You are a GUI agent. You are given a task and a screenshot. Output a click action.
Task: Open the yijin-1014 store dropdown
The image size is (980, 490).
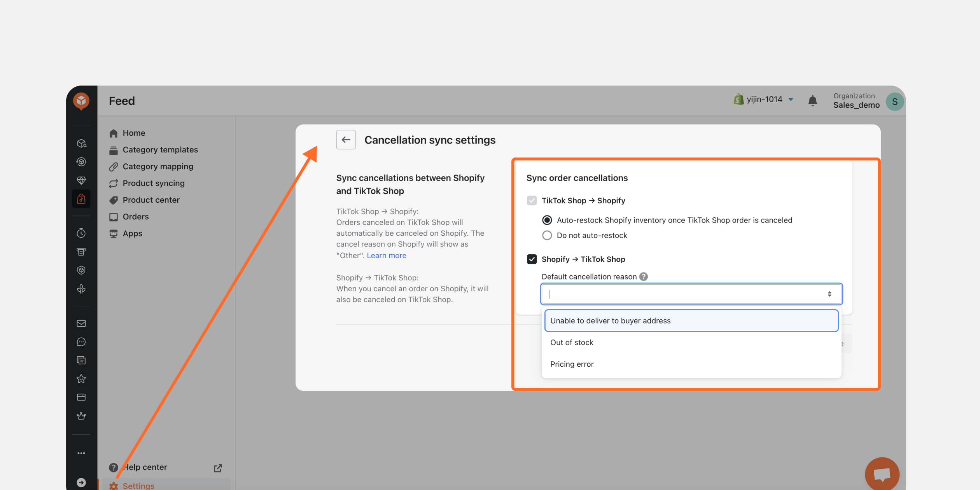(x=764, y=100)
